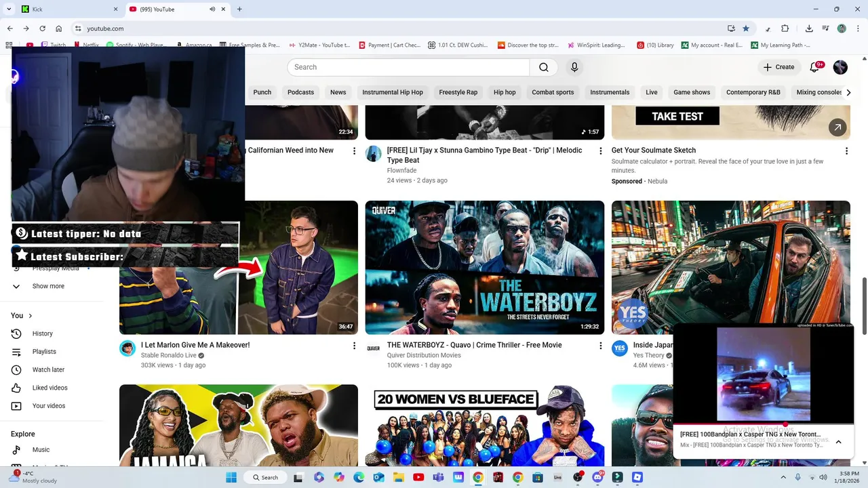This screenshot has height=488, width=868.
Task: Open the WinSpirit bookmark
Action: (x=596, y=45)
